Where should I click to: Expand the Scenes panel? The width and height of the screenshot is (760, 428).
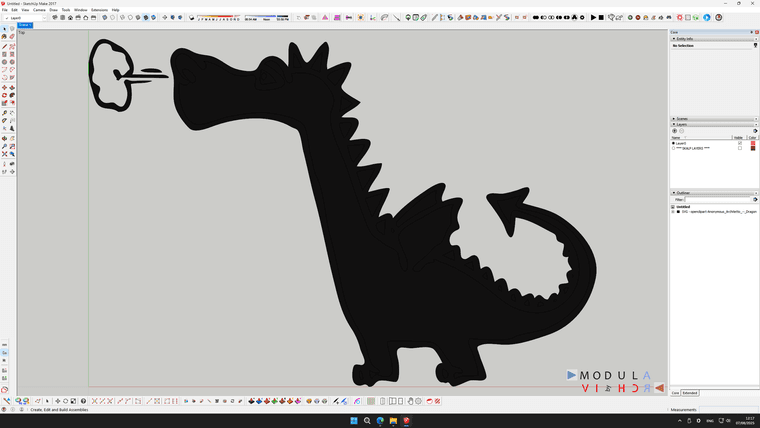pyautogui.click(x=674, y=119)
